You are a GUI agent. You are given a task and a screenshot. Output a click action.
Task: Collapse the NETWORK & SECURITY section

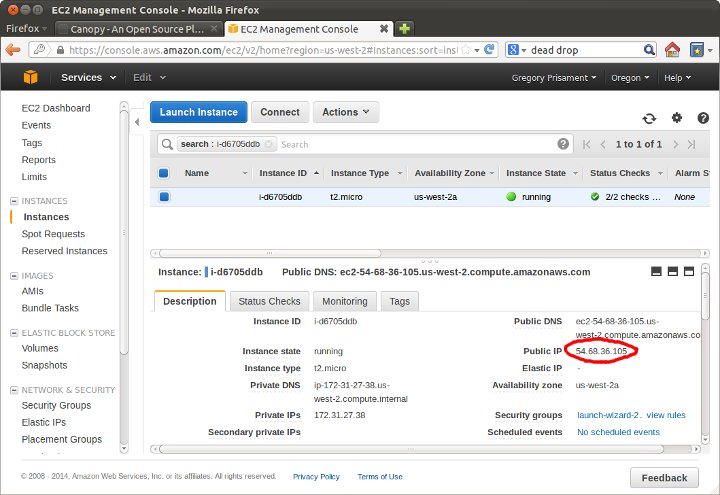point(14,390)
